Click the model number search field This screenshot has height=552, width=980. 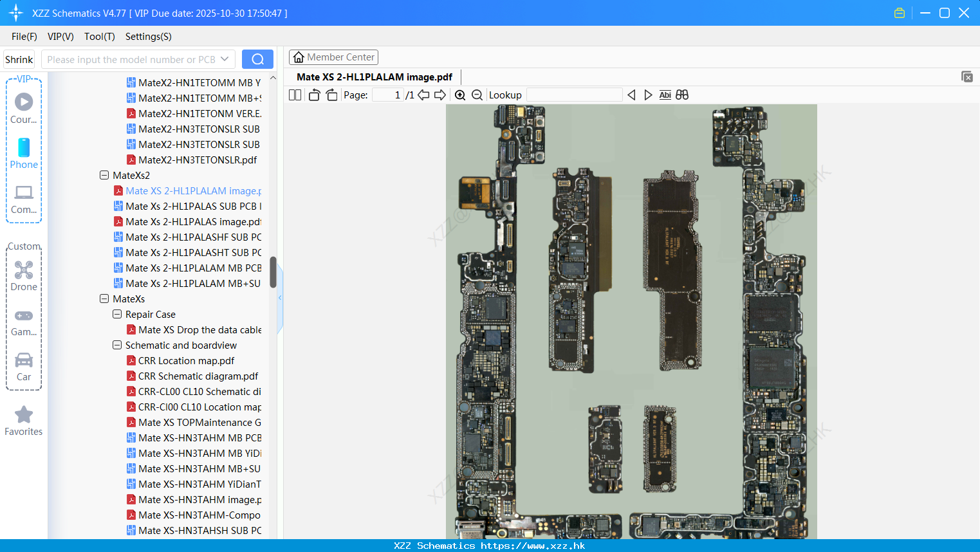[131, 59]
